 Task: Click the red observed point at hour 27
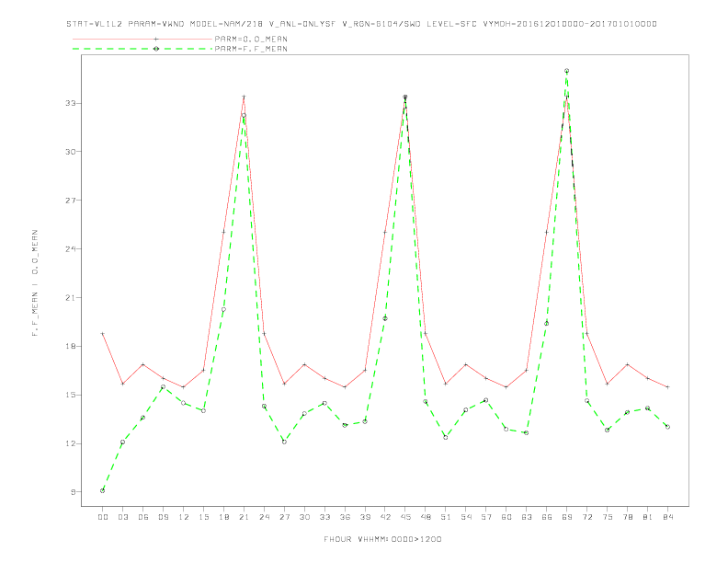[284, 384]
